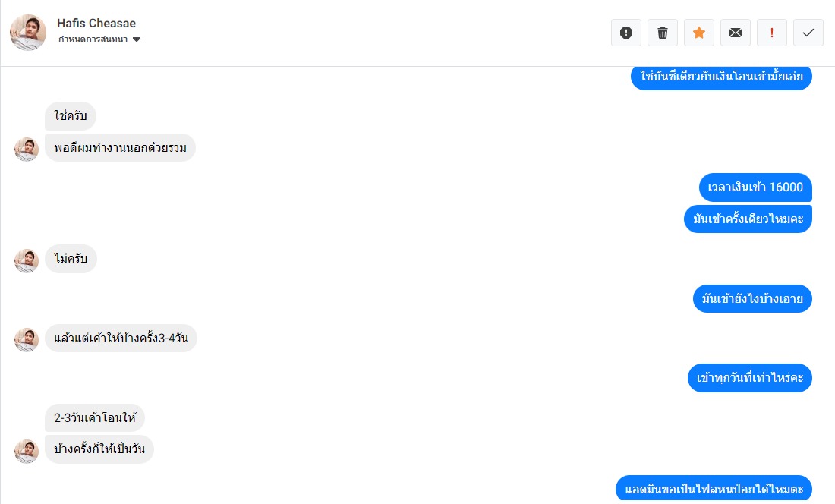Screen dimensions: 835x504
Task: Click avatar beside 'แล้วแต่เค้าให้บ้างครั้ง3-4วัน' message
Action: point(27,339)
